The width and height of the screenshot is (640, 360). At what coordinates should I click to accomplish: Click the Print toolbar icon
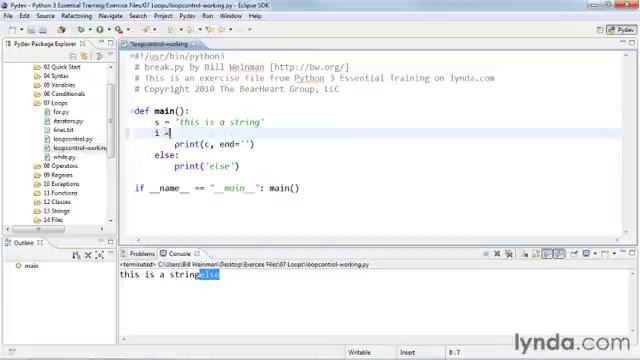42,30
